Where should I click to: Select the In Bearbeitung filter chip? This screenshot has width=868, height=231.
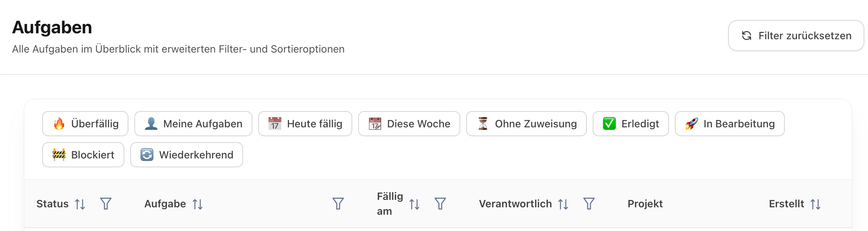tap(729, 124)
